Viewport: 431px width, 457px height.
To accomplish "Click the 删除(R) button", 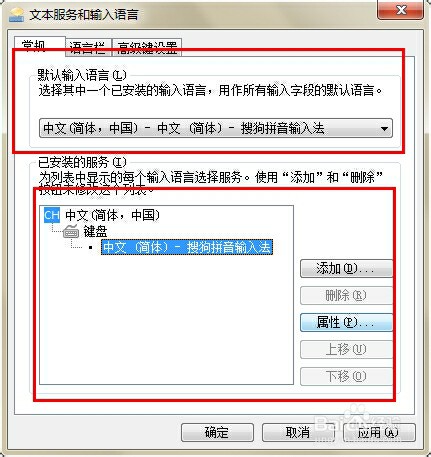I will pos(346,296).
